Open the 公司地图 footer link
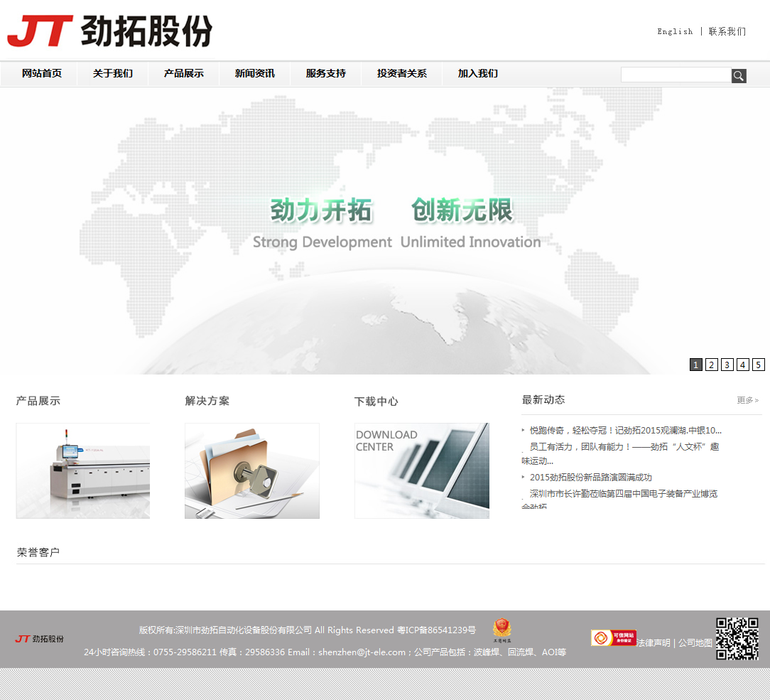The height and width of the screenshot is (700, 770). click(x=695, y=643)
